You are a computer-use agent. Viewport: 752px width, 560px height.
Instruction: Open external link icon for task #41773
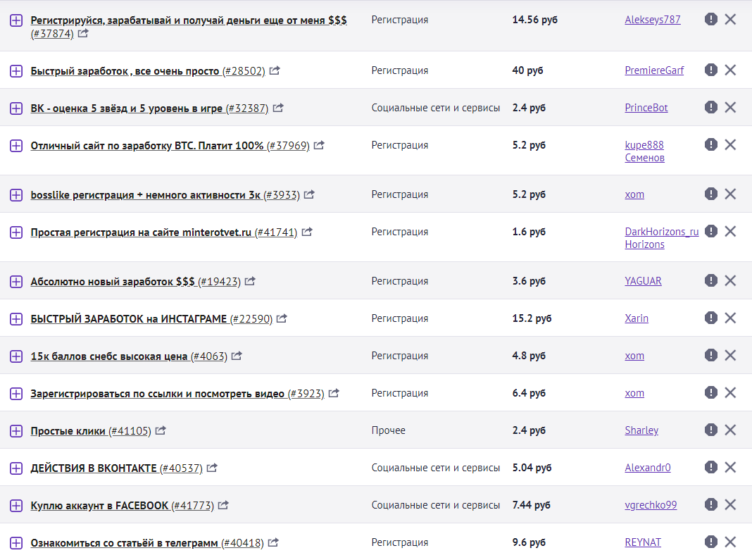[223, 505]
